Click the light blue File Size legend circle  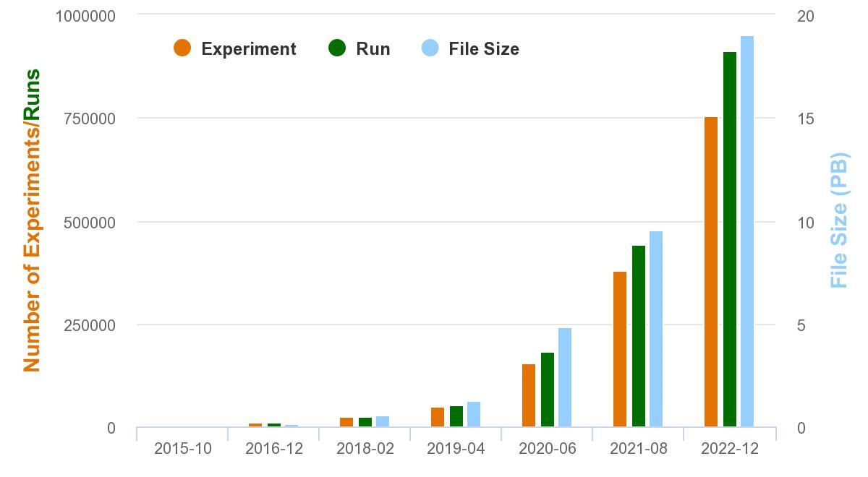click(x=430, y=48)
